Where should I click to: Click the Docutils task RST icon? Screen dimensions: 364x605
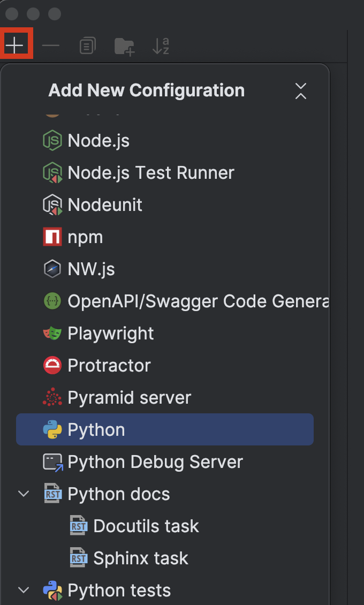point(79,526)
